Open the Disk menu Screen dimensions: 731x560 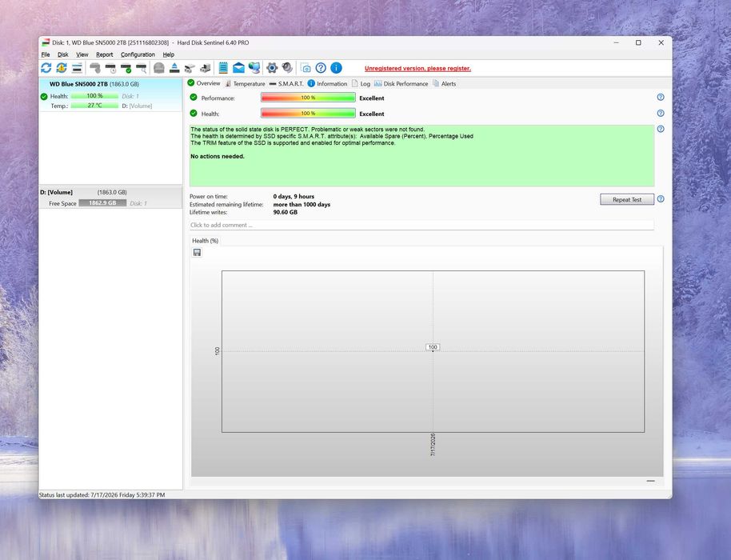(x=63, y=54)
